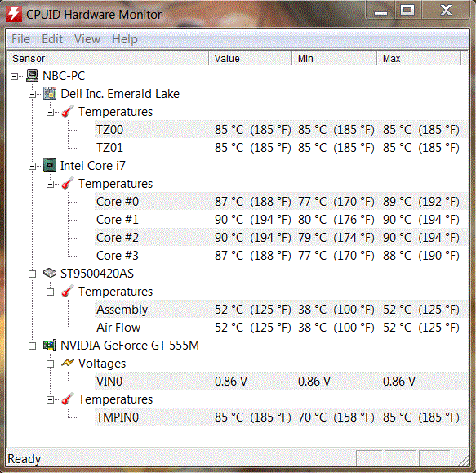Click the Value column header
476x473 pixels.
250,58
